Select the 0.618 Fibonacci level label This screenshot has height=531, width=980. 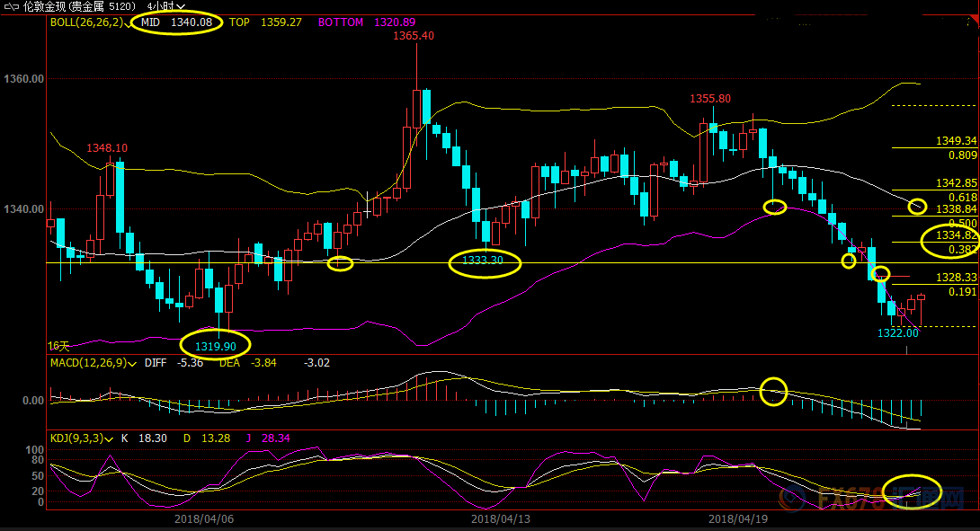[x=963, y=197]
